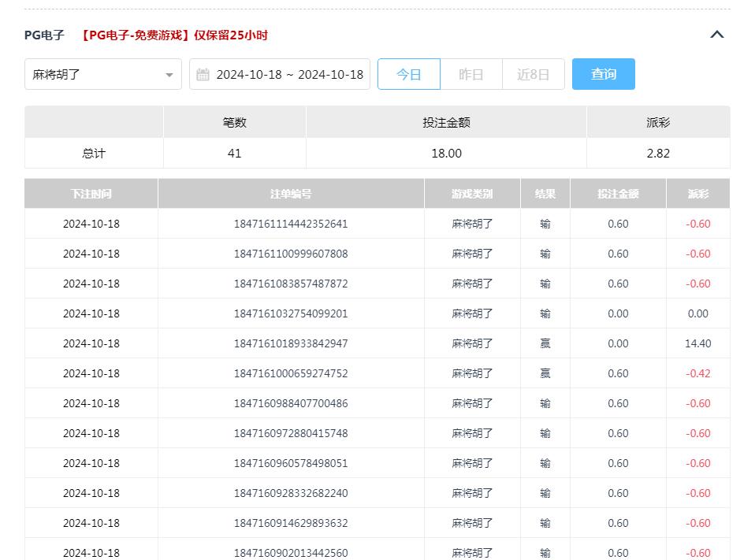
Task: Click the blue 查询 search button
Action: point(603,73)
